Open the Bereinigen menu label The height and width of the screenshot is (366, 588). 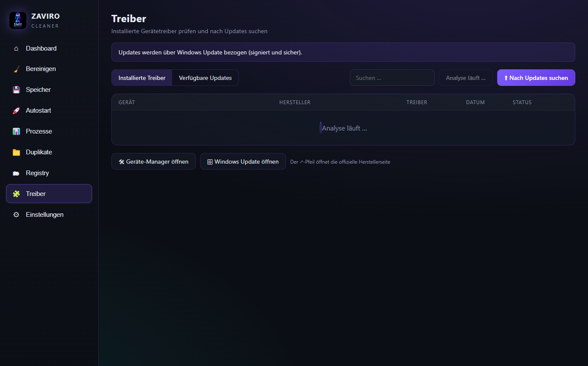41,69
